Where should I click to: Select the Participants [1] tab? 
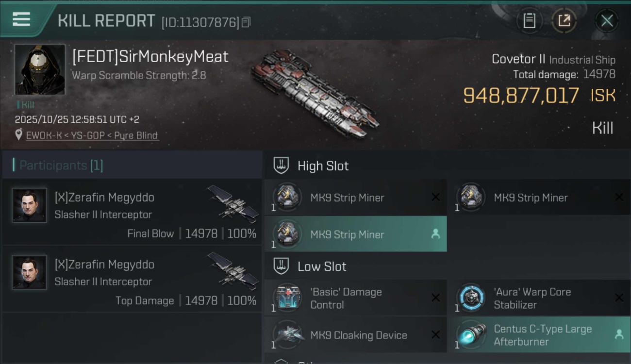61,165
